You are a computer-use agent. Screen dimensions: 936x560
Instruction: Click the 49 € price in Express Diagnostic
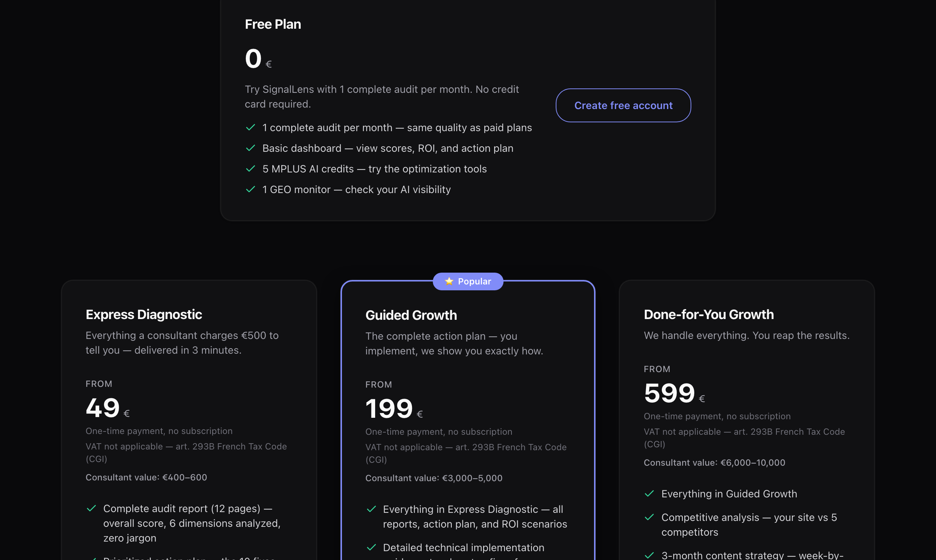[x=108, y=408]
